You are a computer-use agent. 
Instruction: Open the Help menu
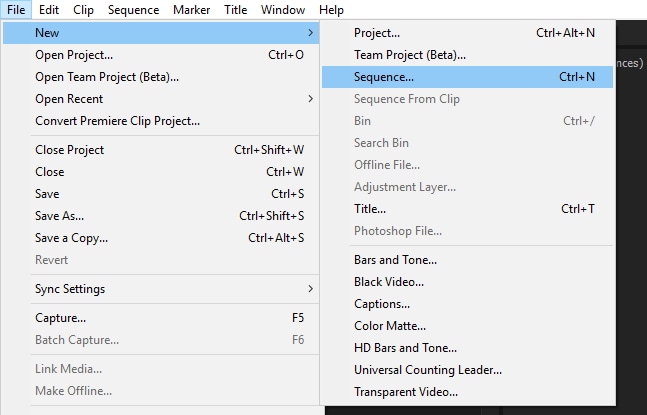(331, 10)
